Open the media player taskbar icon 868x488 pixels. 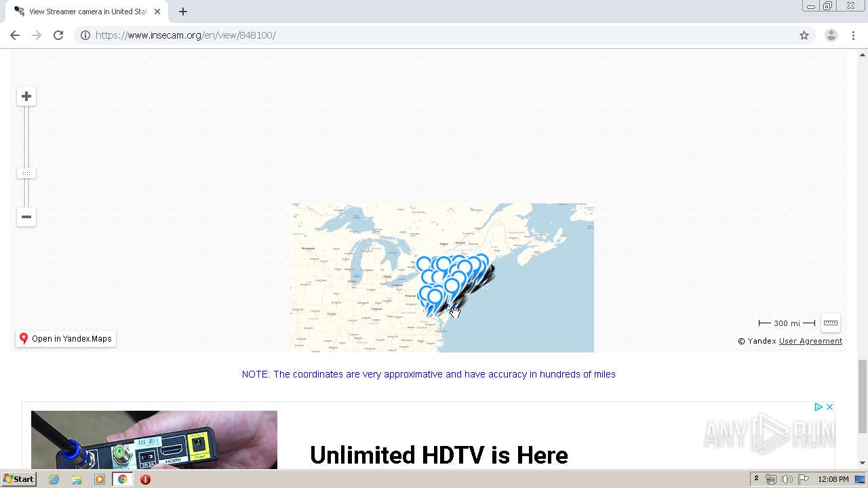pos(100,479)
